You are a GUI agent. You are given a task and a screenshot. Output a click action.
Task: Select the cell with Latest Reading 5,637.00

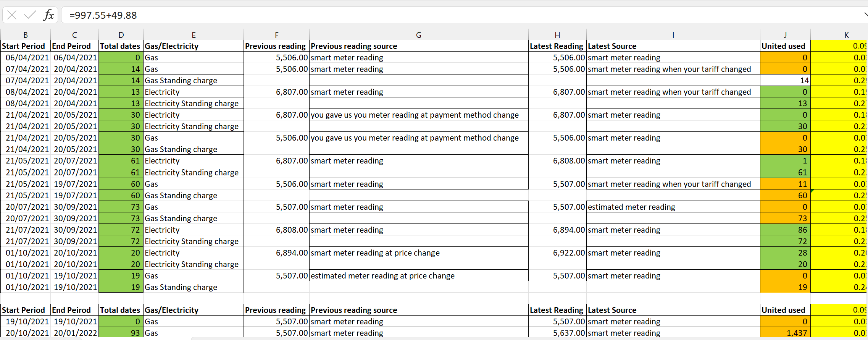click(x=557, y=333)
